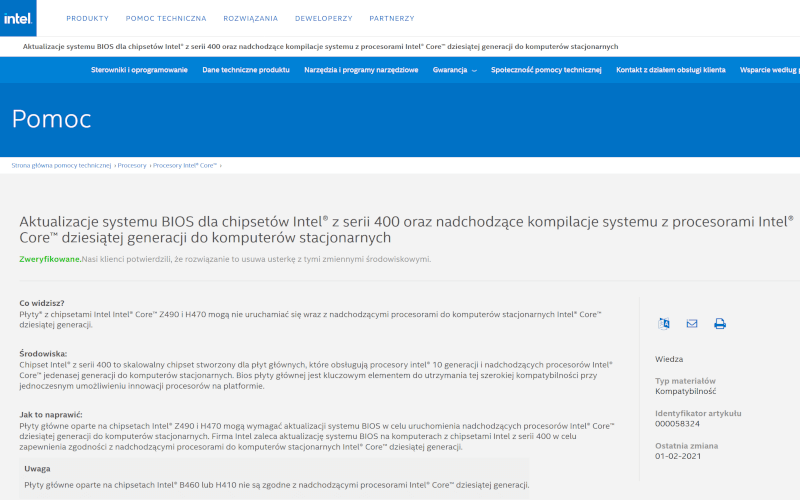Expand the Gwarancja dropdown menu
800x500 pixels.
(454, 70)
